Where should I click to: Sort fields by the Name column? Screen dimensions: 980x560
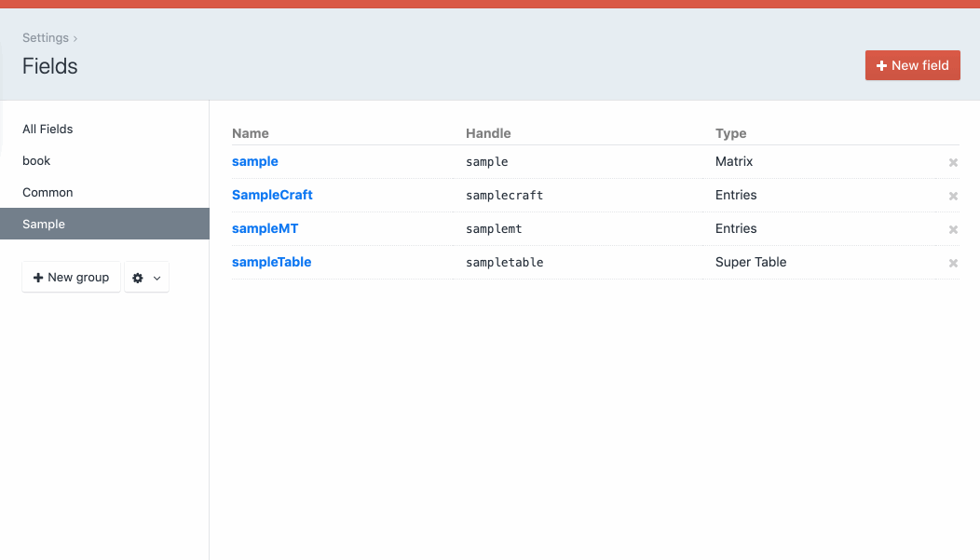[x=250, y=133]
